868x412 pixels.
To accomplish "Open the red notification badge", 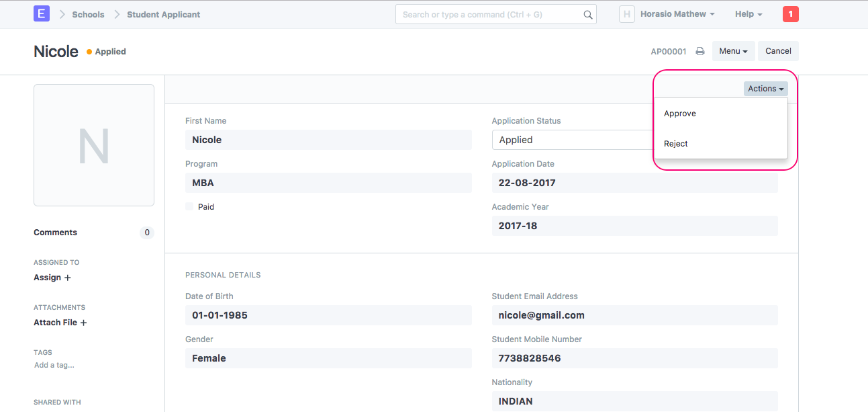I will coord(790,14).
